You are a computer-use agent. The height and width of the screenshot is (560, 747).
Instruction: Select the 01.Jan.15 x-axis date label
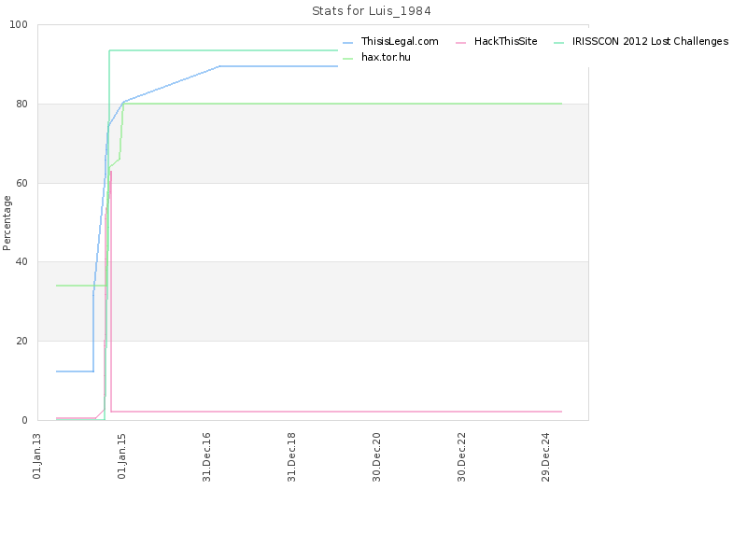pyautogui.click(x=122, y=456)
